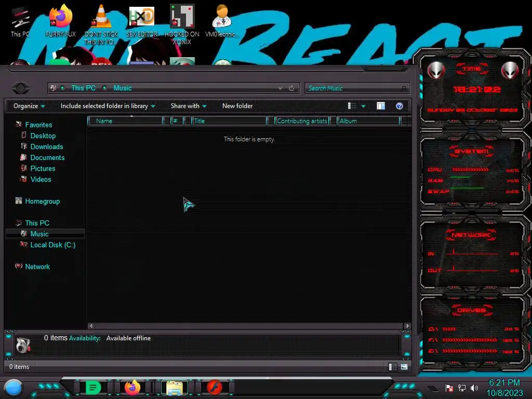Change view layout icon in toolbar

click(352, 106)
